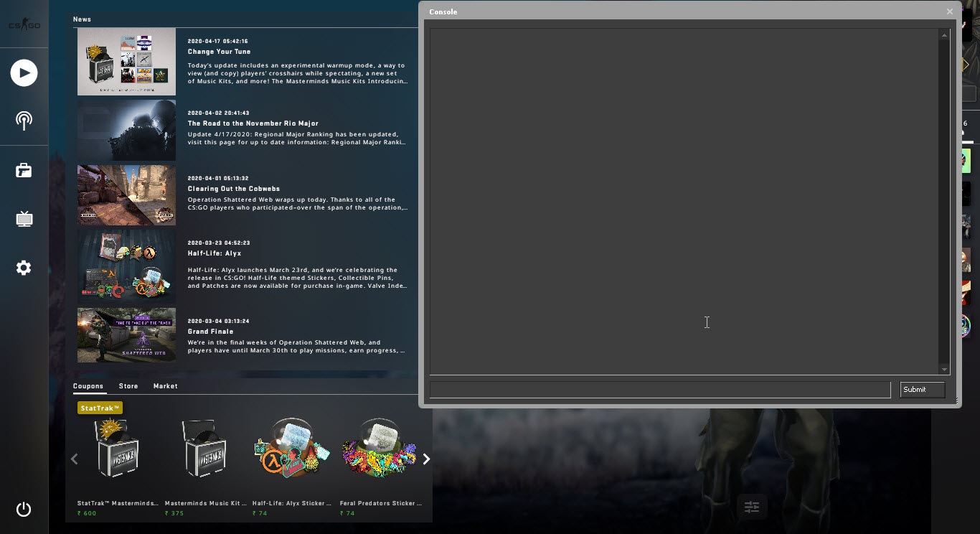Click the News panel heading

[x=82, y=19]
